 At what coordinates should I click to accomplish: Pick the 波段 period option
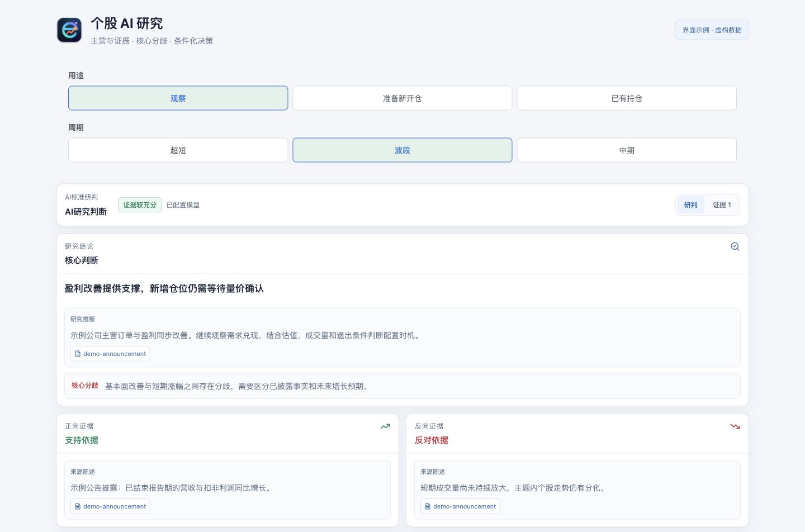tap(402, 150)
